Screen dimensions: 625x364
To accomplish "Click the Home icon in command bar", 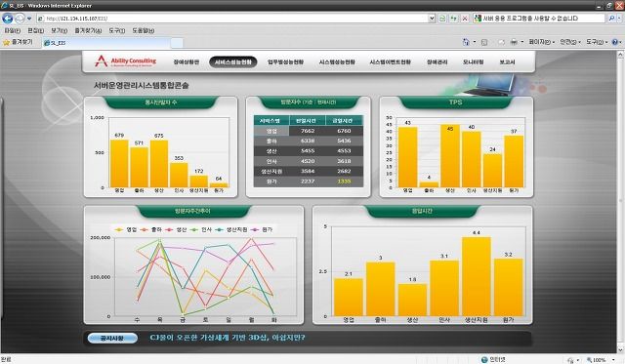I will 466,42.
